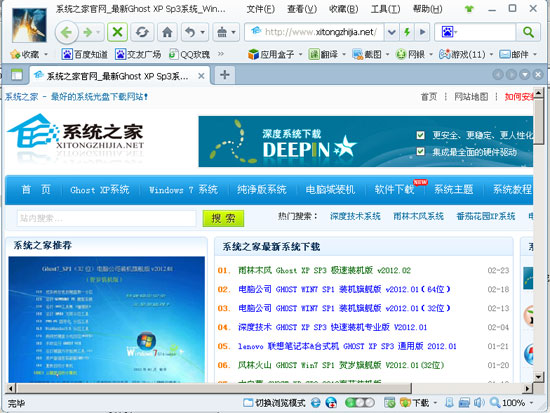Click 首页 in the site navigation
Image resolution: width=550 pixels, height=413 pixels.
coord(36,190)
